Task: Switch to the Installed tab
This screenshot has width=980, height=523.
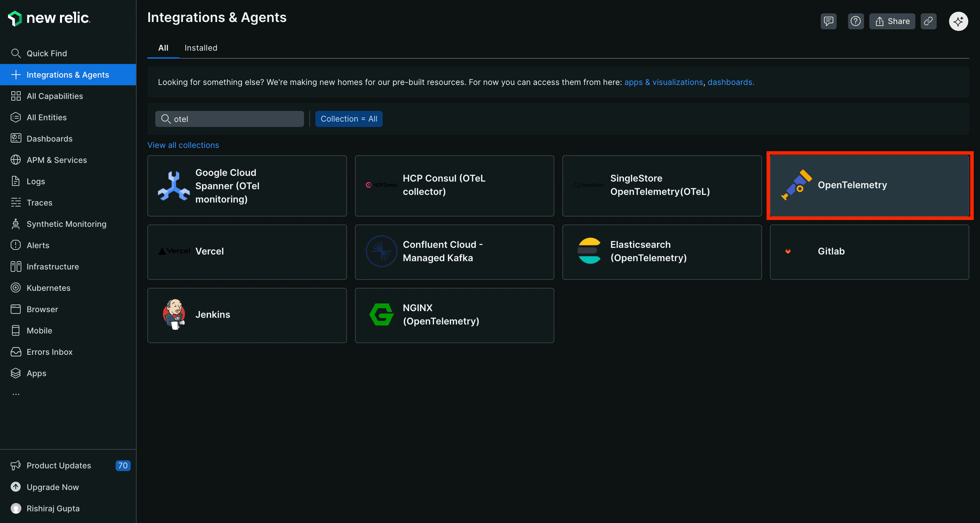Action: (x=201, y=48)
